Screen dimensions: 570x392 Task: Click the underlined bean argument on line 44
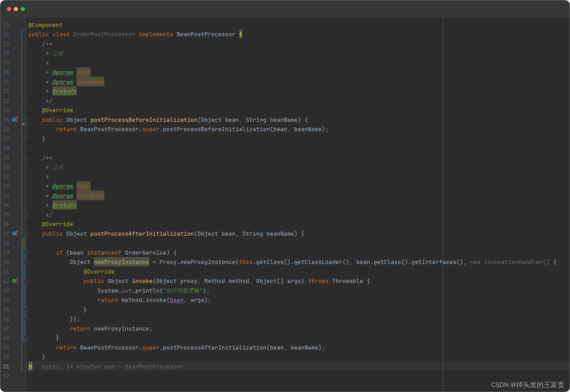tap(177, 300)
